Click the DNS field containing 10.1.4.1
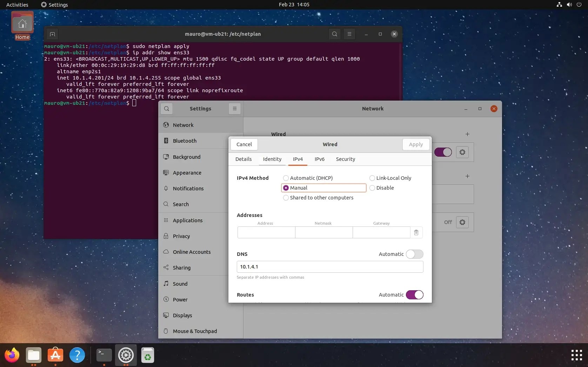The image size is (588, 367). 329,267
